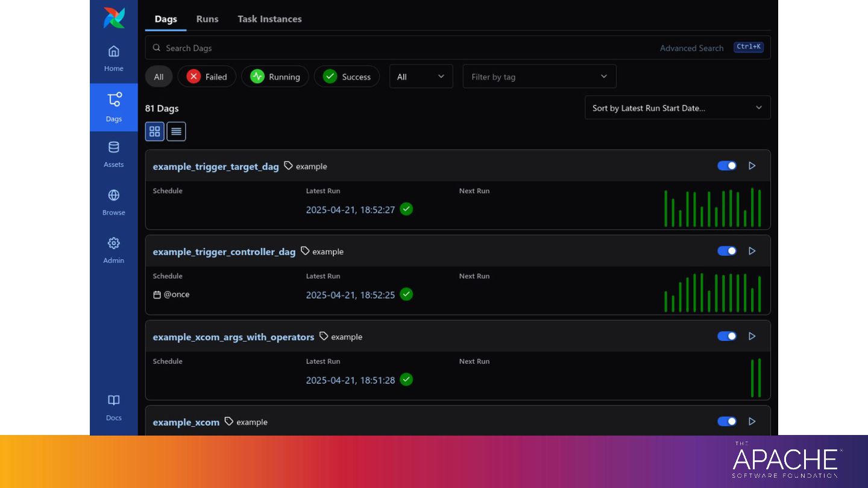The width and height of the screenshot is (868, 488).
Task: Disable the example_xcom DAG toggle
Action: (727, 421)
